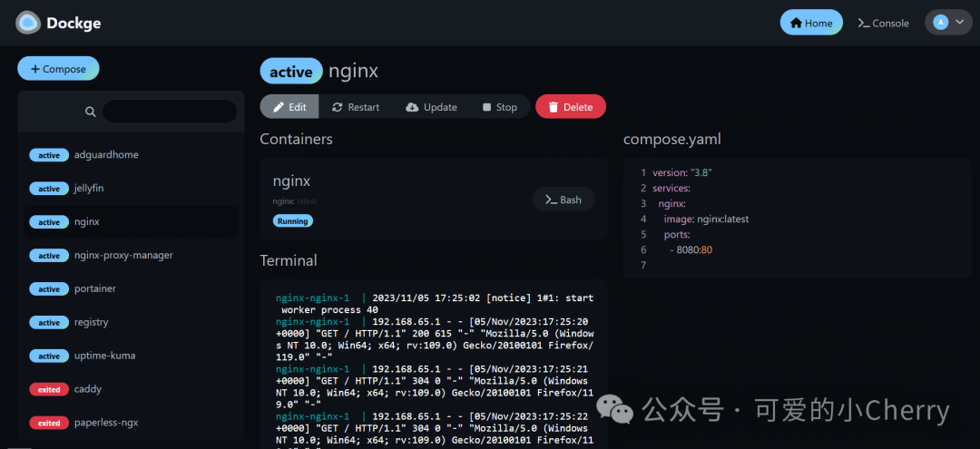Click the image: nginx:latest line
Image resolution: width=980 pixels, height=449 pixels.
click(706, 220)
